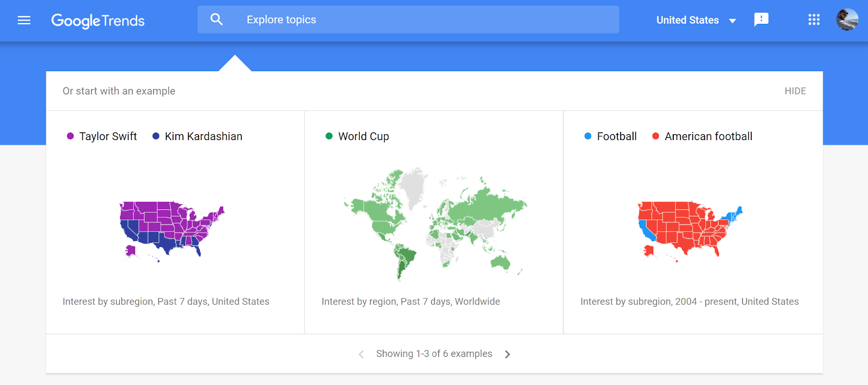Open the Google apps grid

814,20
